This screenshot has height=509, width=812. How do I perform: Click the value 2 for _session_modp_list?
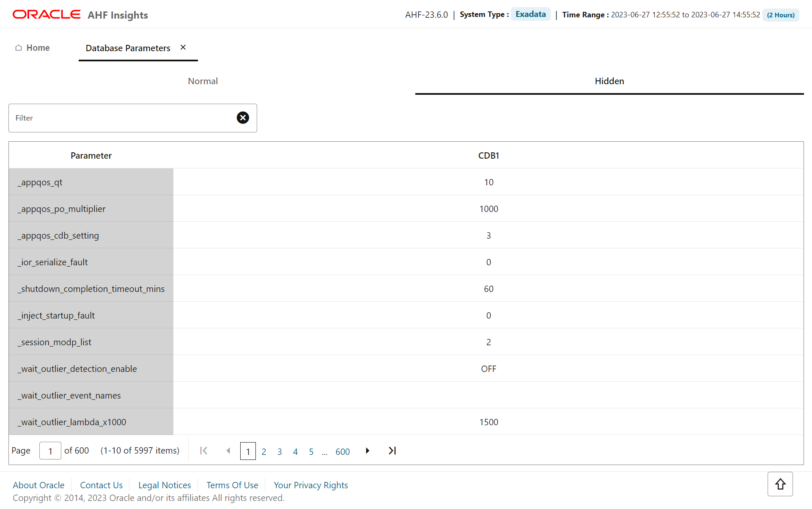click(x=488, y=342)
